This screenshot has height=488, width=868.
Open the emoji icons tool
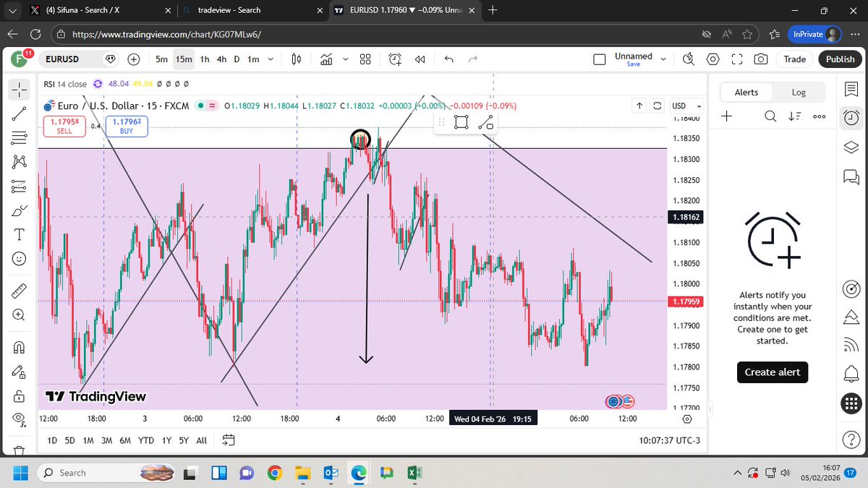pyautogui.click(x=20, y=259)
